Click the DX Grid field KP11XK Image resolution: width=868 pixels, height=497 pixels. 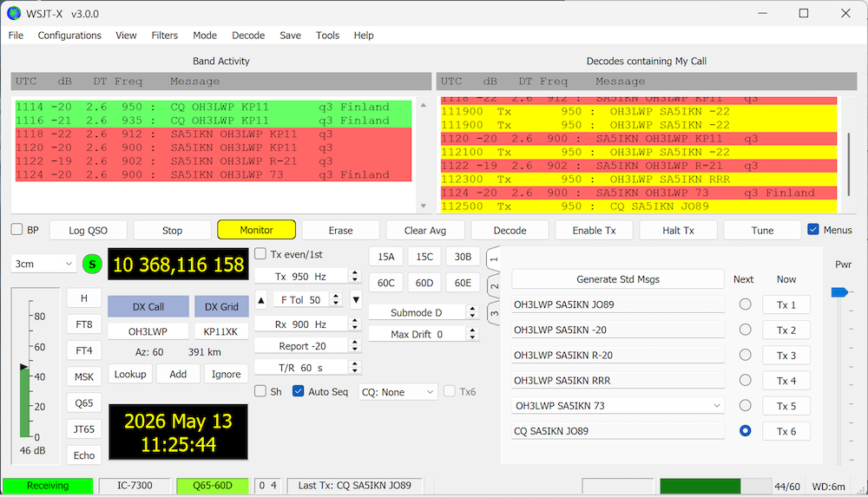[220, 331]
